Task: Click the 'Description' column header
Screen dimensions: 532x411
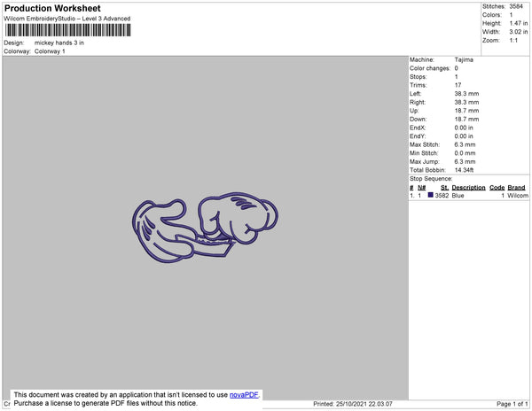Action: click(468, 188)
